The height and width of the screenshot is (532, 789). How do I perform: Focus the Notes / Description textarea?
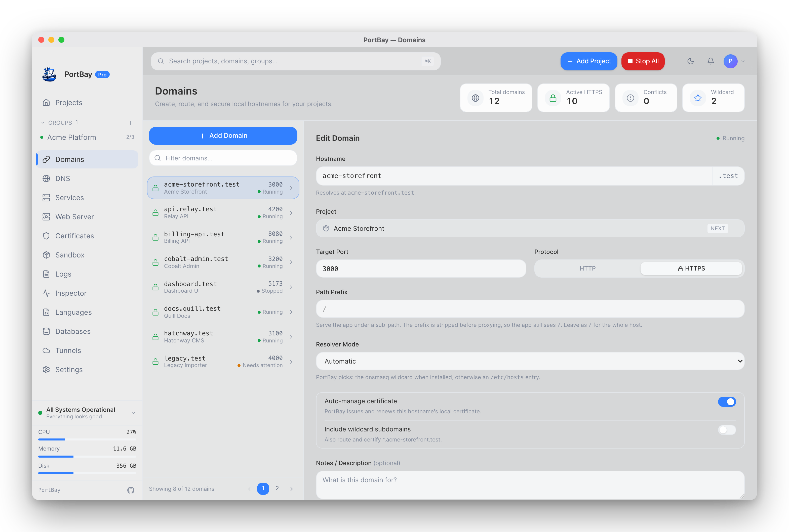(530, 484)
